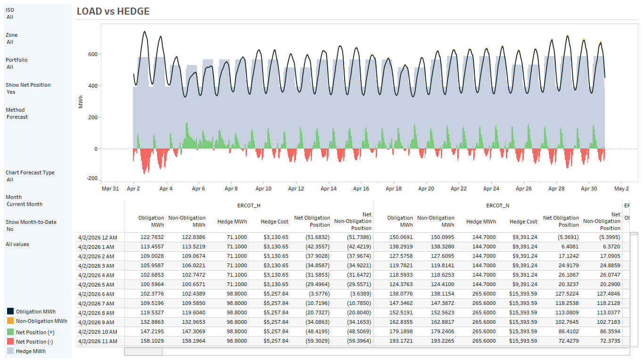The width and height of the screenshot is (644, 362).
Task: Change Show Net Position from Yes
Action: tap(10, 92)
